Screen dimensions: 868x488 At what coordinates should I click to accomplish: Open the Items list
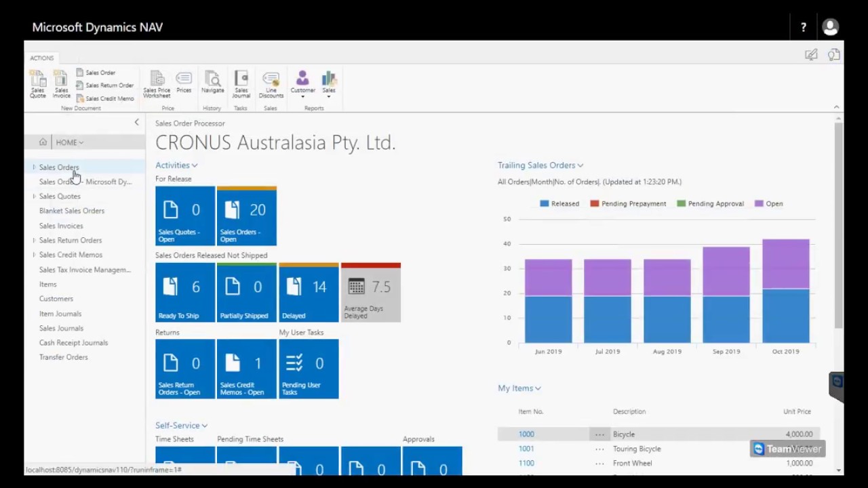click(x=48, y=285)
